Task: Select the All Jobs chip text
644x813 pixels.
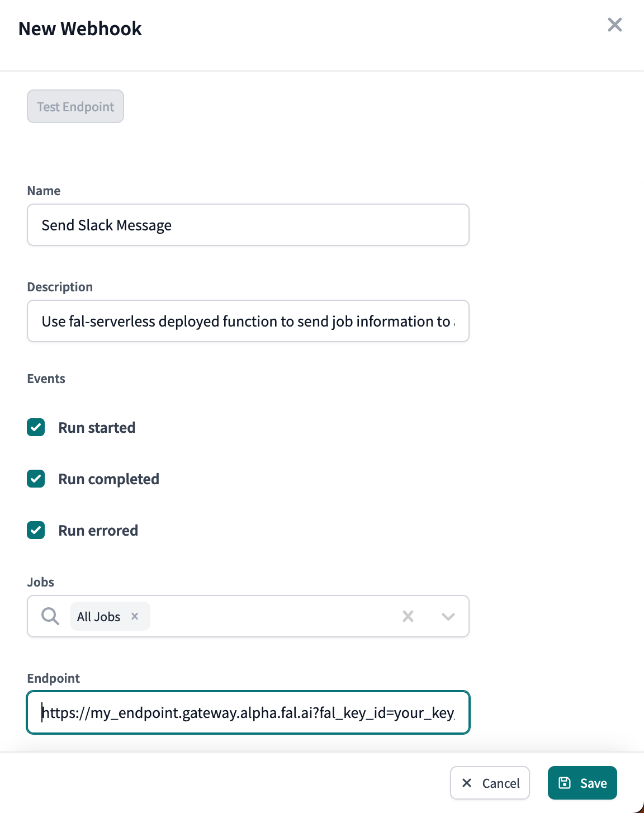Action: 98,617
